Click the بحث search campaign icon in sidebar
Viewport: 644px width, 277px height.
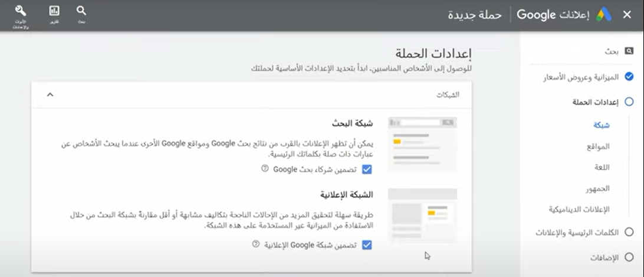click(x=629, y=51)
